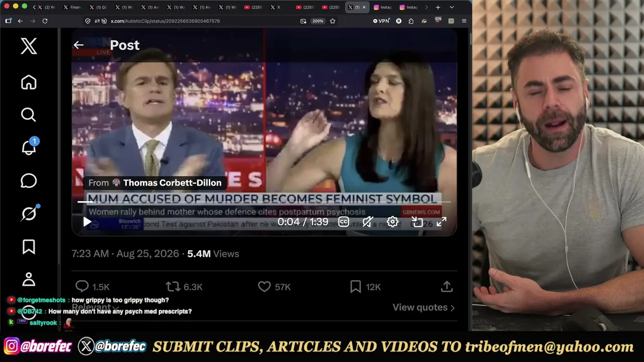
Task: Switch to the first Instagram tab
Action: click(383, 7)
